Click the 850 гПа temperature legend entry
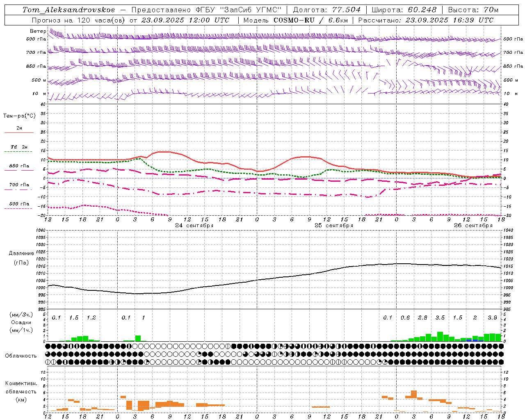 [19, 166]
